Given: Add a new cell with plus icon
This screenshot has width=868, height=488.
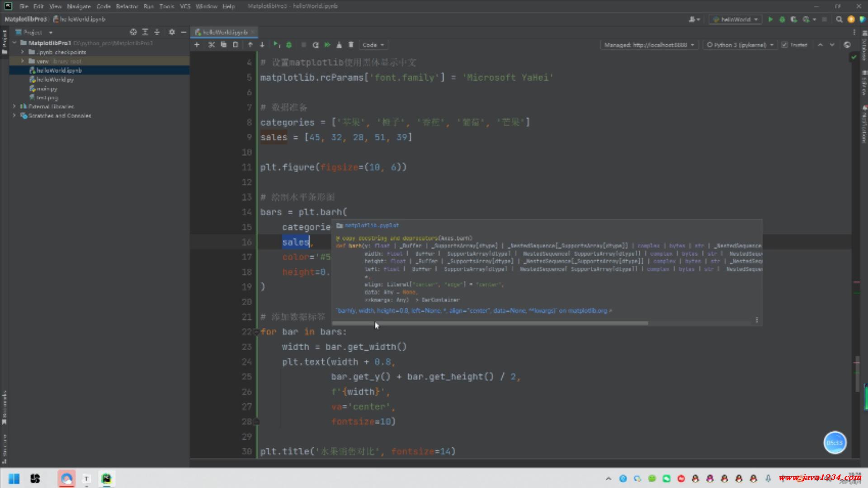Looking at the screenshot, I should [x=197, y=45].
